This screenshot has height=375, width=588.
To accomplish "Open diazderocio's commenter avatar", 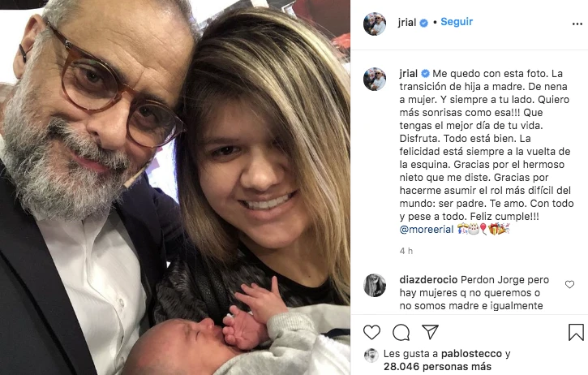I will 374,285.
